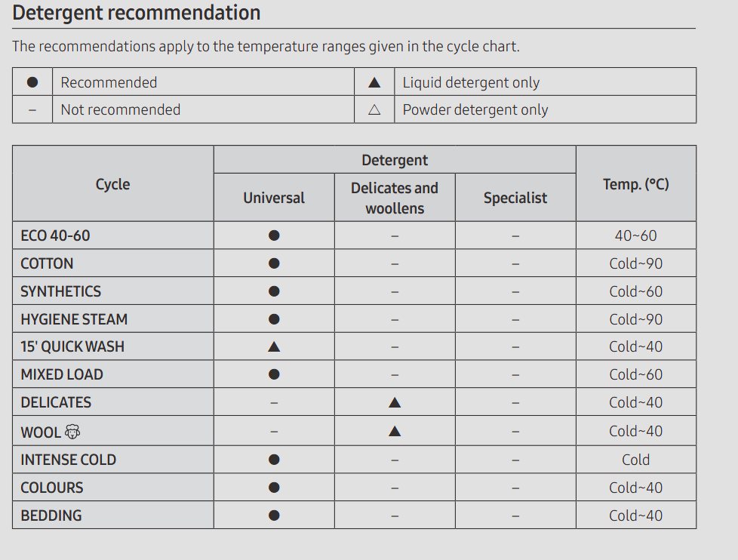Screen dimensions: 738x560
Task: Click the Detergent recommendation heading
Action: 137,13
